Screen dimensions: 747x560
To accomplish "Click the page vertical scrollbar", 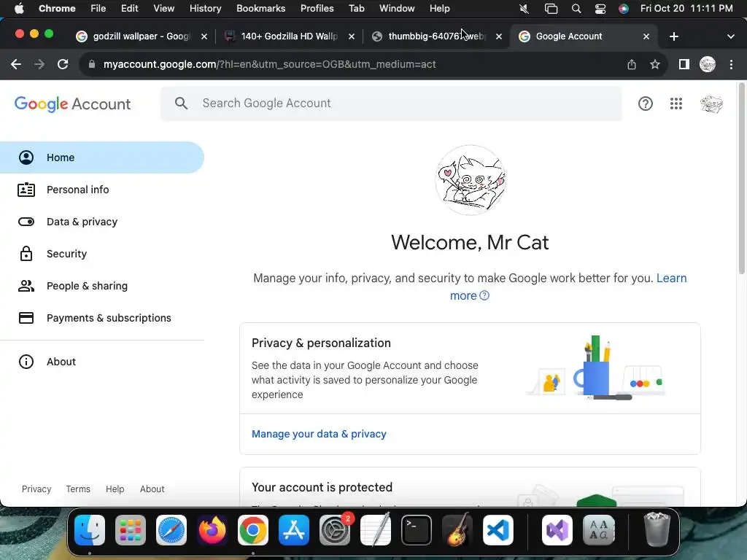I will 741,179.
